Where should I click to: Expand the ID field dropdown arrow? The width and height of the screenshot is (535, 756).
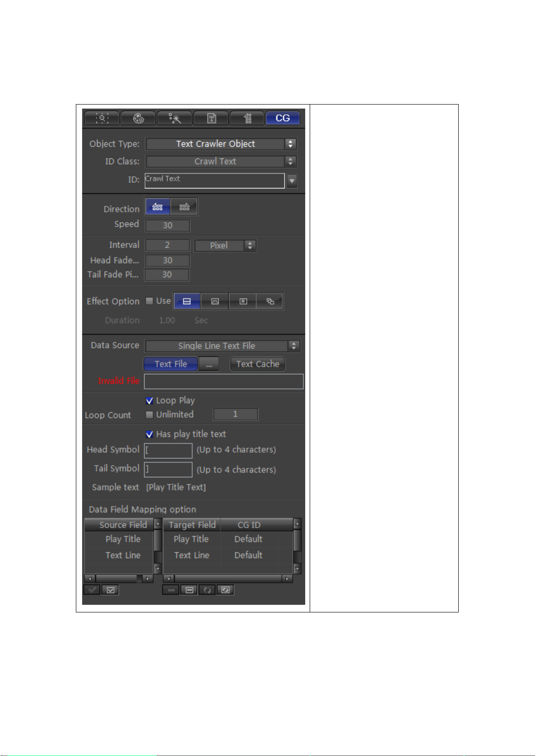[292, 181]
